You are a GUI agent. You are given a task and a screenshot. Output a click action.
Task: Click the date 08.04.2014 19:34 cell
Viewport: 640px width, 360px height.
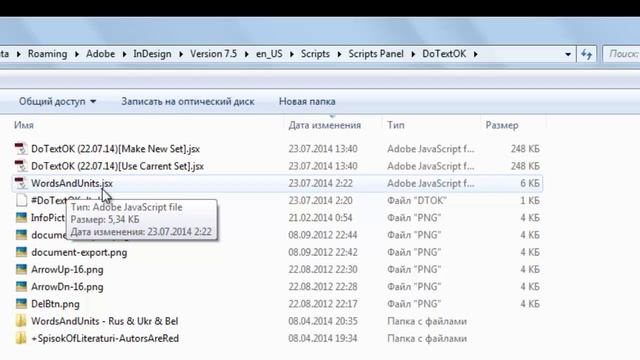tap(322, 338)
